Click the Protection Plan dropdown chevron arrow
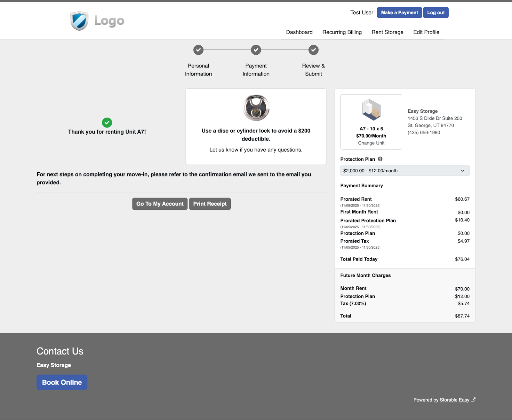512x420 pixels. pyautogui.click(x=462, y=171)
